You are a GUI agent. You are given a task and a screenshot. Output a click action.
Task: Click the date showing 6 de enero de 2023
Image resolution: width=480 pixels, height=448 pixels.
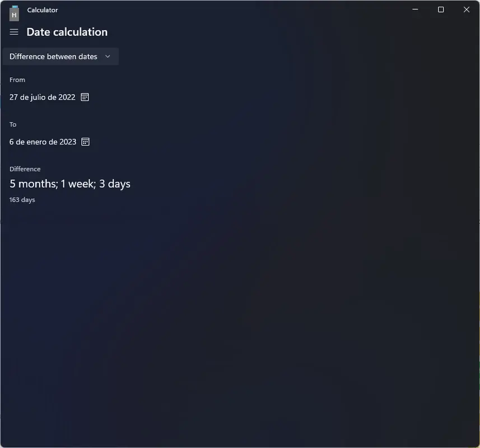(x=42, y=141)
